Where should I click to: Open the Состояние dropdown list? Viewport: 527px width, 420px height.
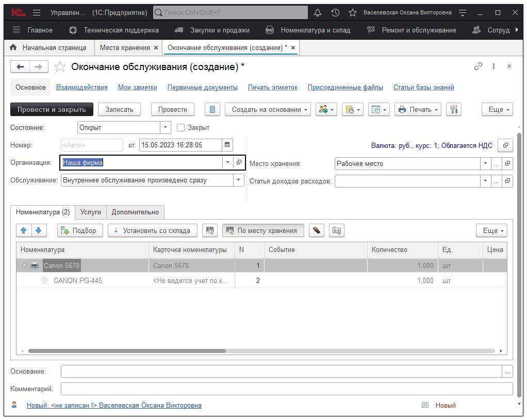pos(165,127)
